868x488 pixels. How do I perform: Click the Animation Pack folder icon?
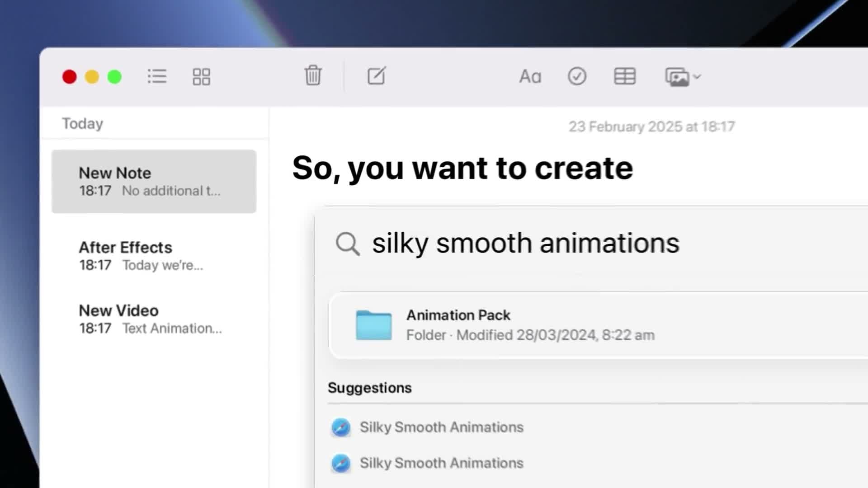click(373, 325)
